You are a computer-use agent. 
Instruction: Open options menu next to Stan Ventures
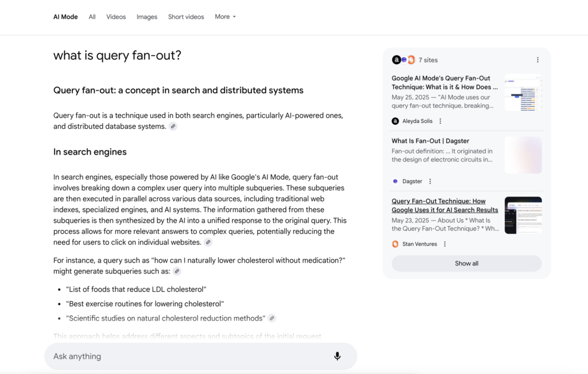pos(445,244)
